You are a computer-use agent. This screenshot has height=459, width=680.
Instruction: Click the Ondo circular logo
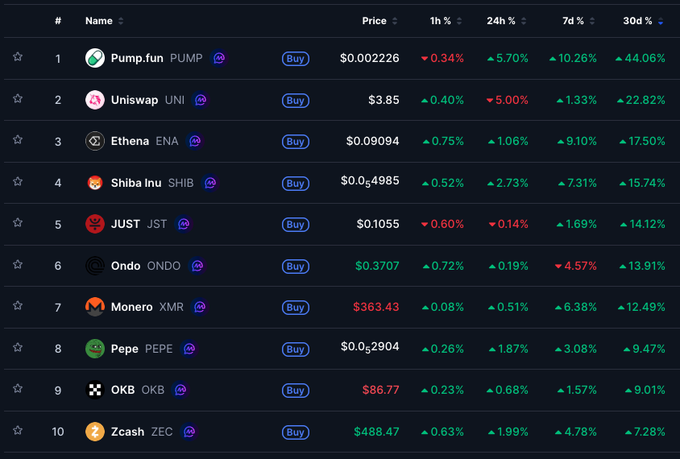pos(95,266)
